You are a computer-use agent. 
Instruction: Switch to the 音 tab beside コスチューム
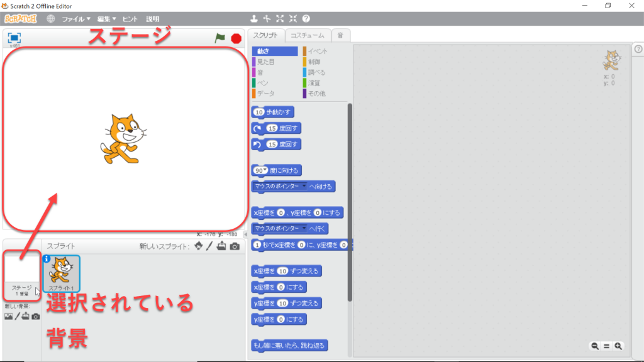coord(340,35)
